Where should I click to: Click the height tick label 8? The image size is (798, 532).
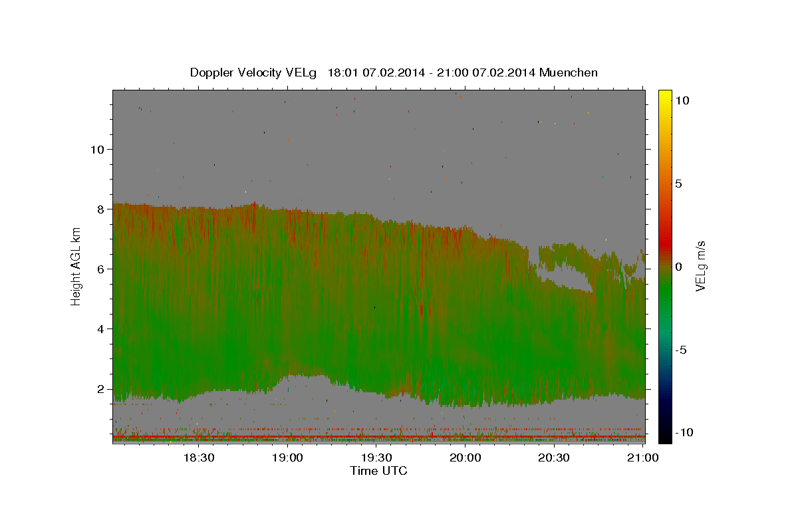click(101, 209)
